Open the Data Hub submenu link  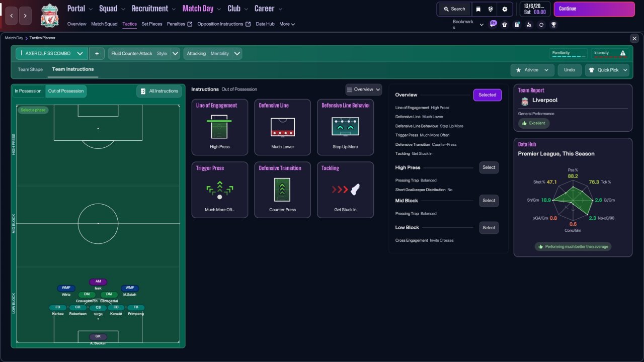[265, 24]
